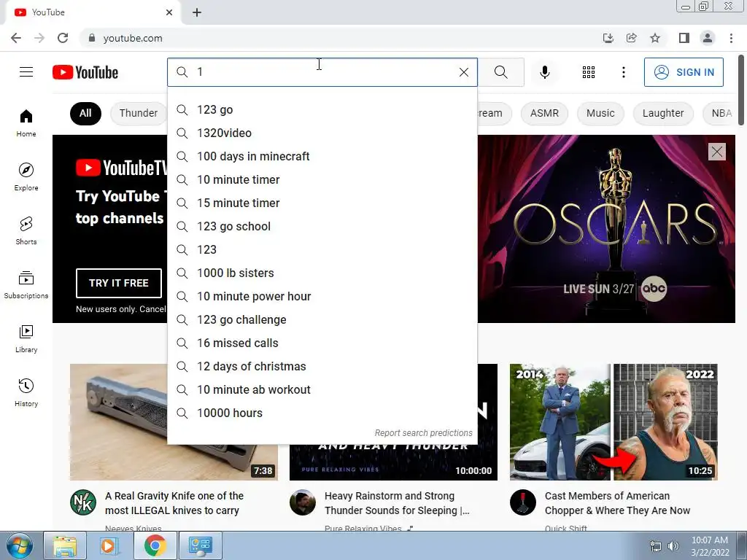Open the YouTube hamburger guide menu

[26, 72]
